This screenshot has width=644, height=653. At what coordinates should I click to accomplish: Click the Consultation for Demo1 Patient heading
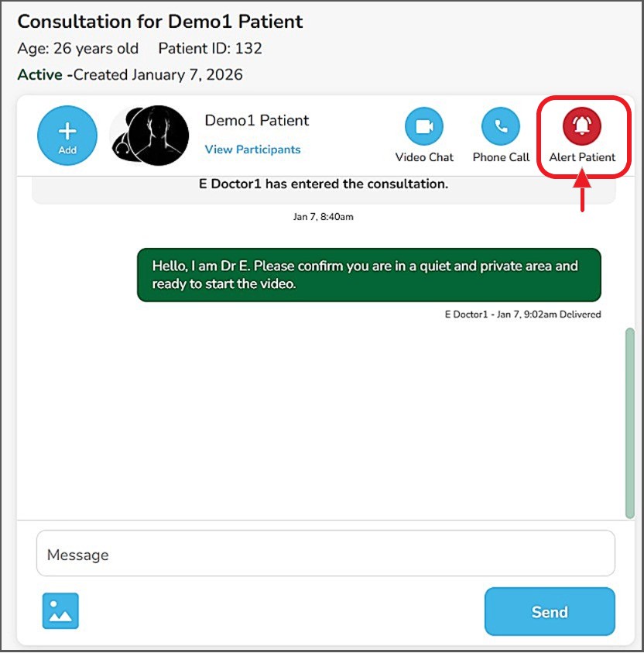point(160,21)
